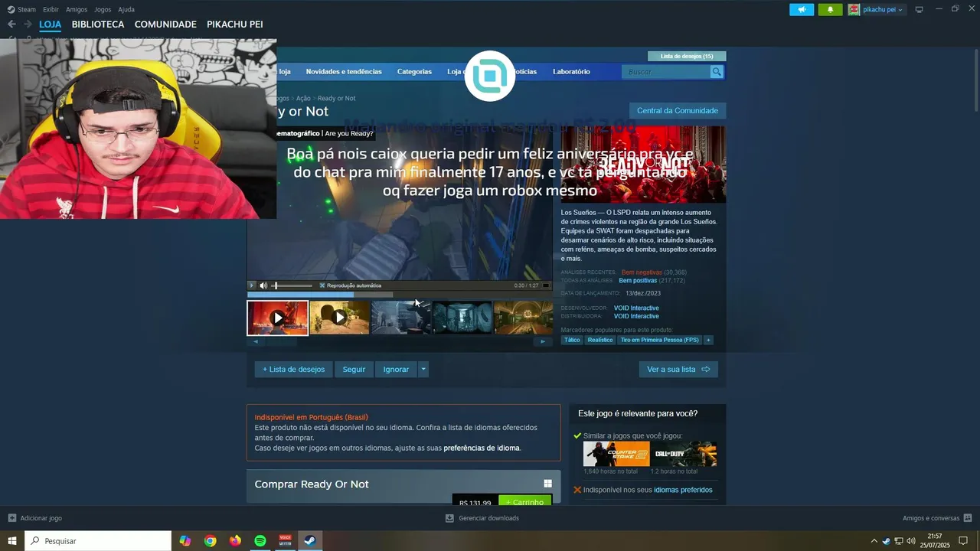Open Central da Comunidade
The height and width of the screenshot is (551, 980).
click(x=678, y=111)
